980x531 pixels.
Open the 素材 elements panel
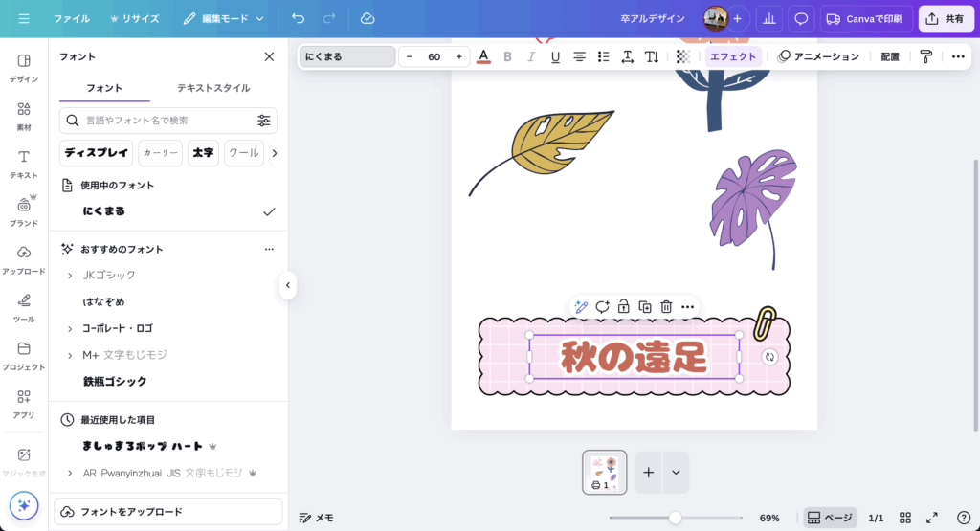(24, 115)
